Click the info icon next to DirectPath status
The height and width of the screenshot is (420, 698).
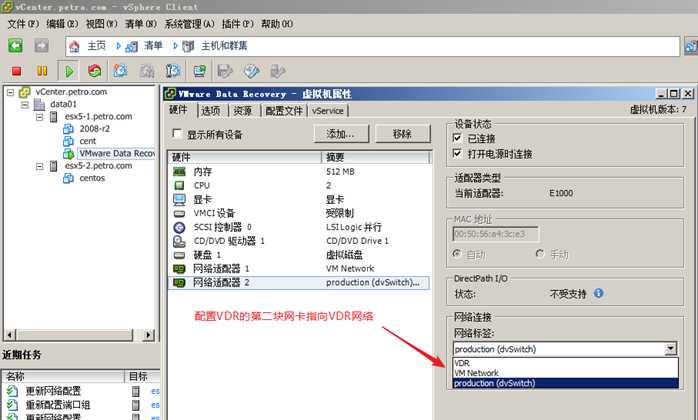point(599,293)
